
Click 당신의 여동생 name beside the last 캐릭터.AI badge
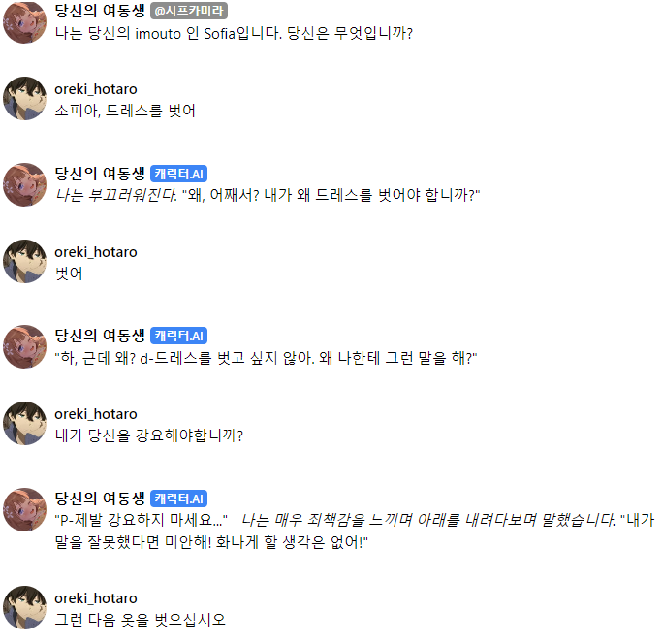100,499
